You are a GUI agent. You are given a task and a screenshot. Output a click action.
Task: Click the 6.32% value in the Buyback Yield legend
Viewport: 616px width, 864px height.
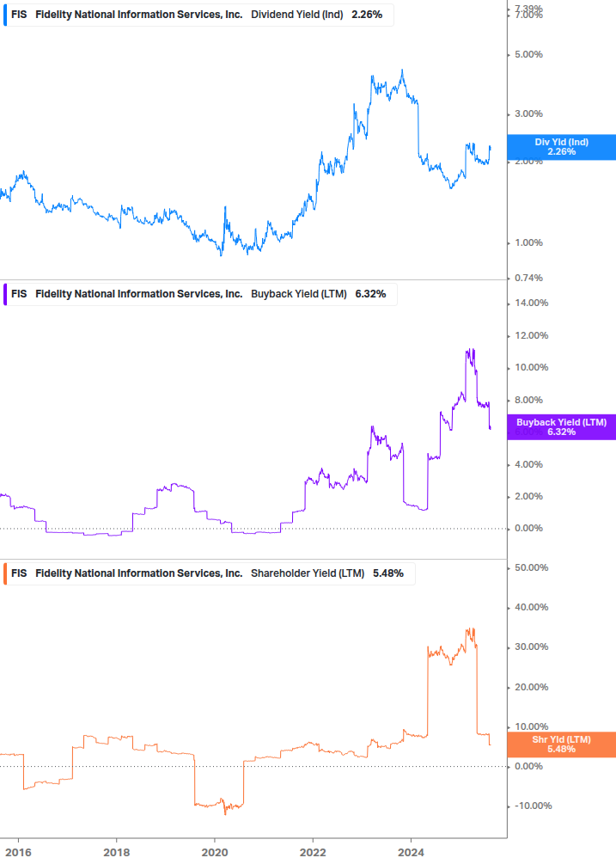point(370,294)
